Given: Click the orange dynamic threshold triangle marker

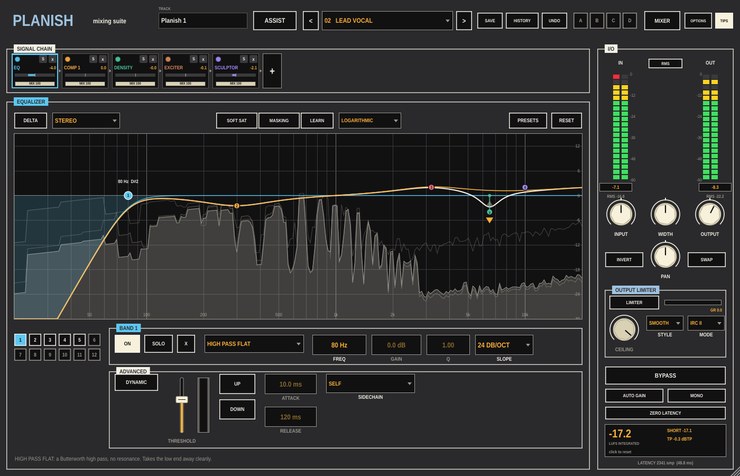Looking at the screenshot, I should pos(489,220).
